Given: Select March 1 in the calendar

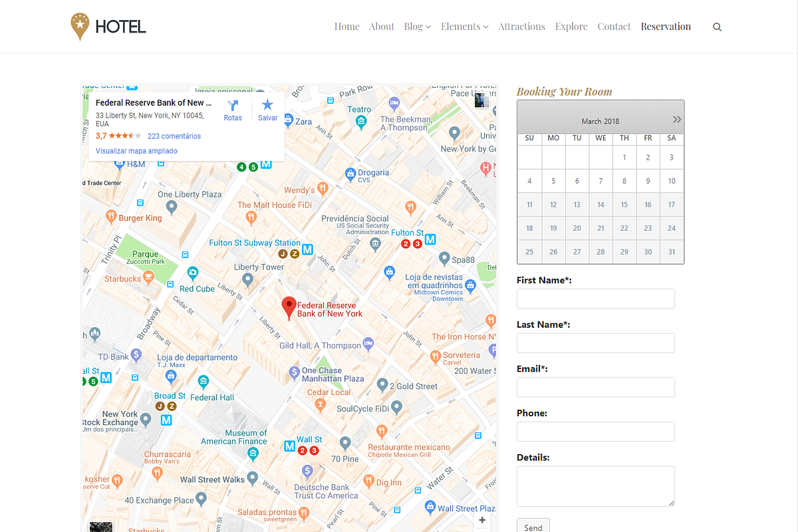Looking at the screenshot, I should click(x=624, y=158).
